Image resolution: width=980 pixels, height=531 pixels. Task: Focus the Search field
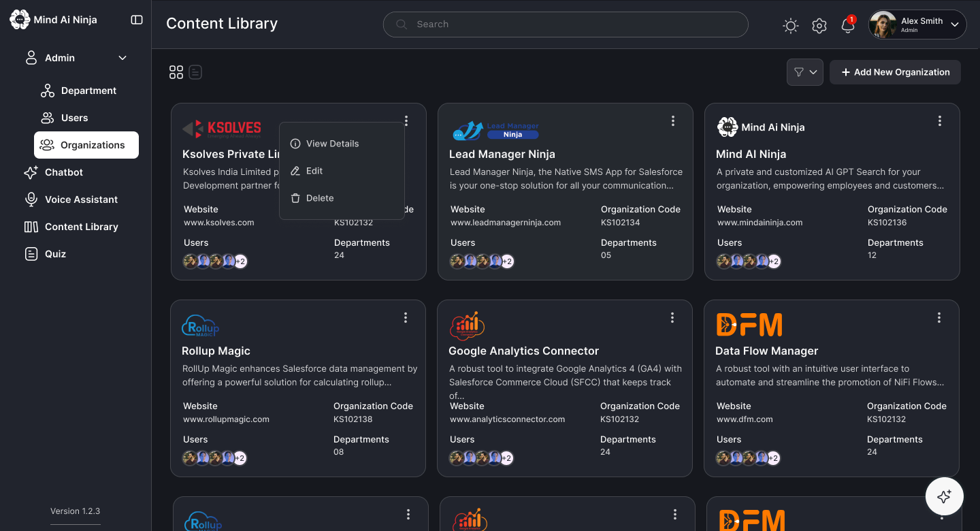click(566, 25)
